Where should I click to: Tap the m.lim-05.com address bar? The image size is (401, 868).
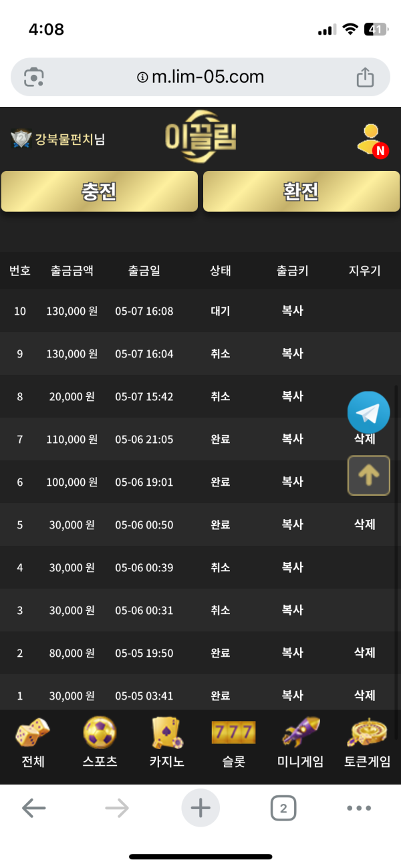200,77
